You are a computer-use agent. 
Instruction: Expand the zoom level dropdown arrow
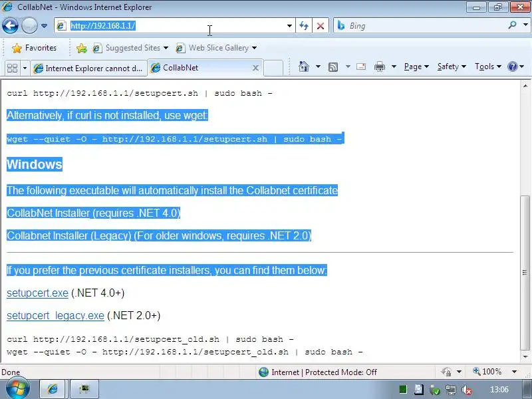tap(514, 372)
